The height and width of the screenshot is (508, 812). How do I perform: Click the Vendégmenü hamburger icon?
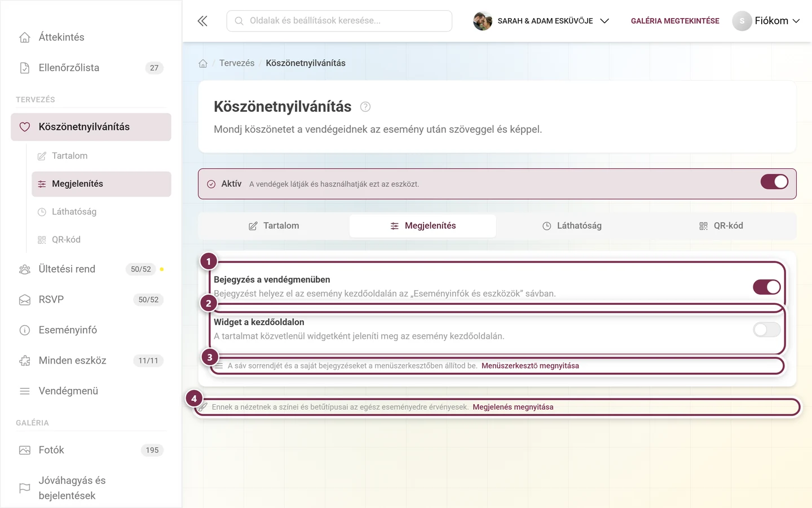(25, 391)
